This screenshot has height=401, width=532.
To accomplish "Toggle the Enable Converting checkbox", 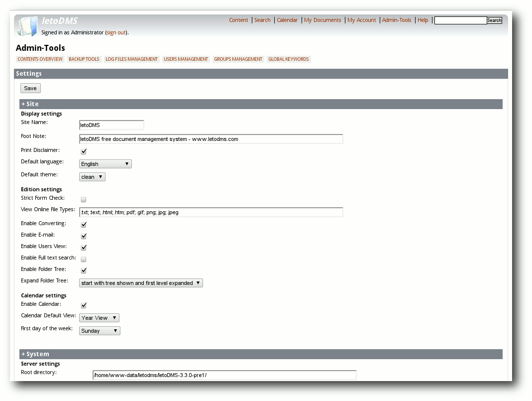I will 84,225.
